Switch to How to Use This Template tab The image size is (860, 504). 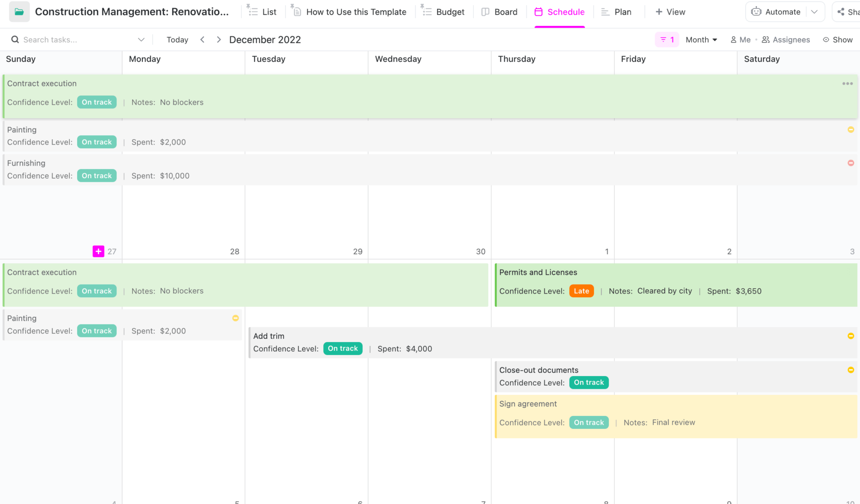click(x=356, y=11)
